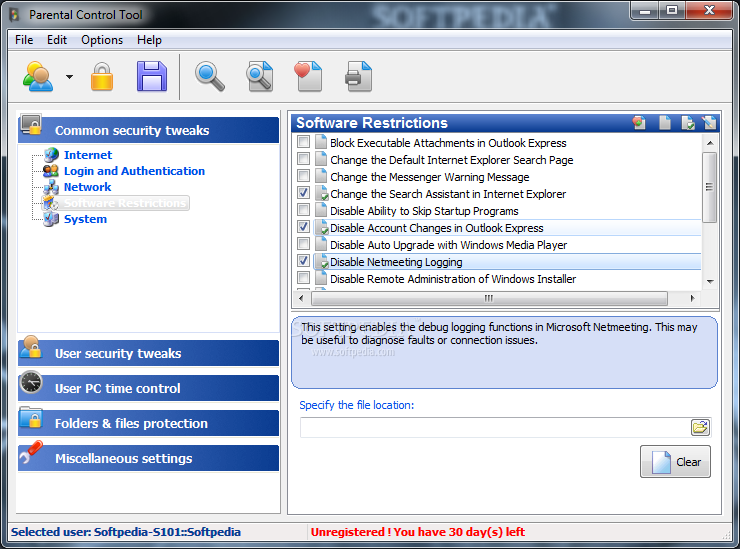The height and width of the screenshot is (549, 740).
Task: Open the Help menu
Action: [x=149, y=40]
